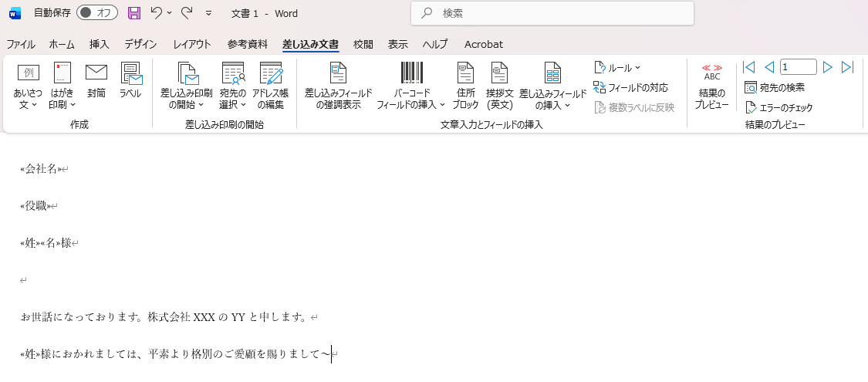The width and height of the screenshot is (868, 382).
Task: Toggle the 自動保存 autosave switch
Action: point(97,13)
